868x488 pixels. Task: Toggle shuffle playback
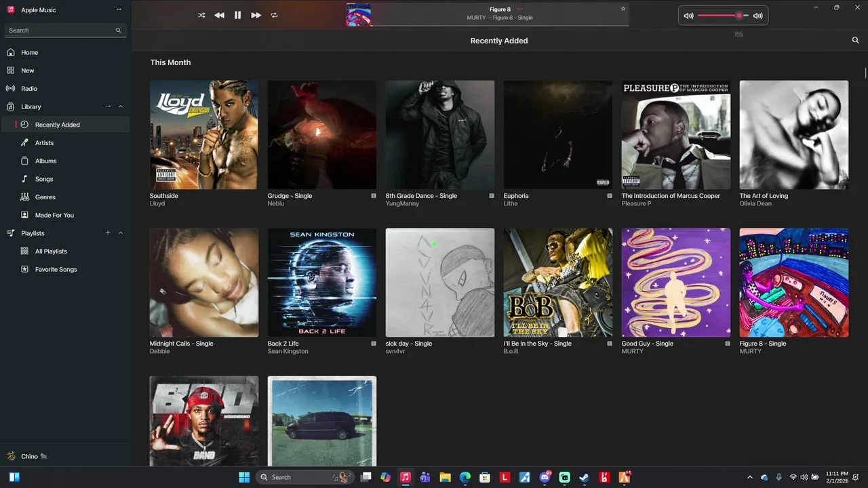click(201, 15)
